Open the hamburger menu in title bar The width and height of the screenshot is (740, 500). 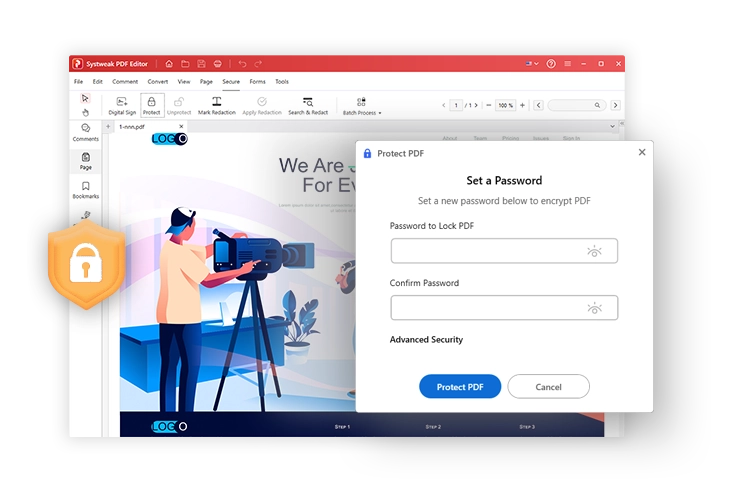[568, 64]
